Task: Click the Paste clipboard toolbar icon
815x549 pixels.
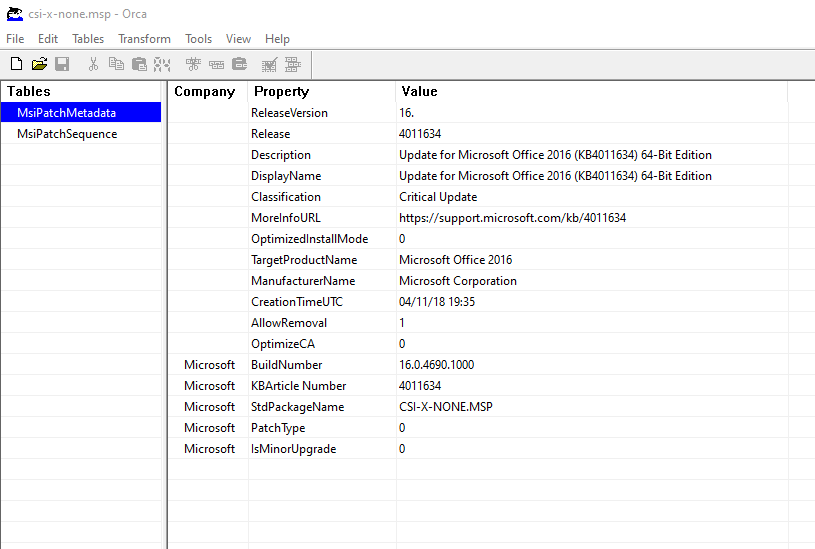Action: coord(139,64)
